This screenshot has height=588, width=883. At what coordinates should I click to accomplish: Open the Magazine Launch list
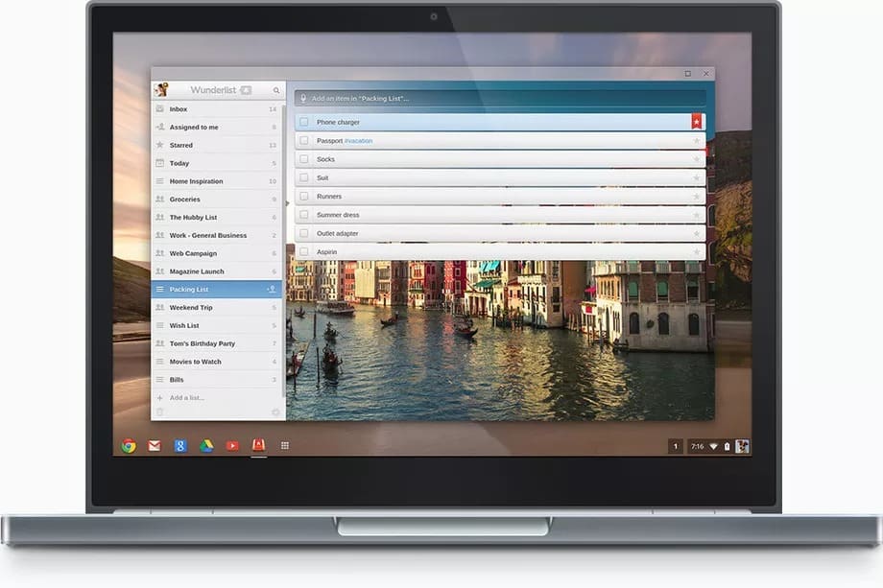click(x=216, y=271)
